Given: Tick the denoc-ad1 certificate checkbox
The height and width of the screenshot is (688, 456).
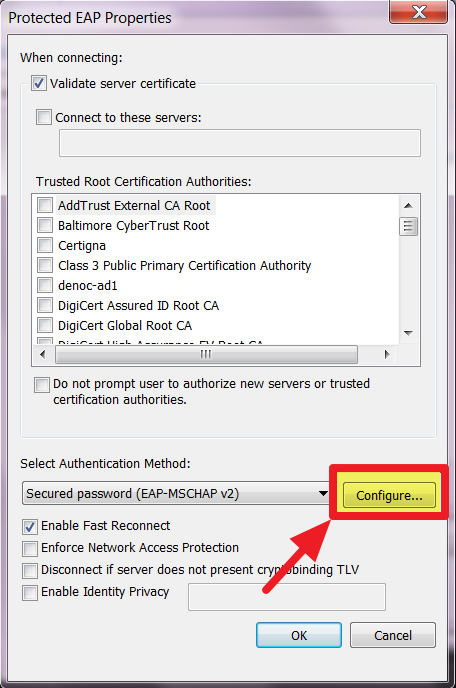Looking at the screenshot, I should click(x=45, y=285).
